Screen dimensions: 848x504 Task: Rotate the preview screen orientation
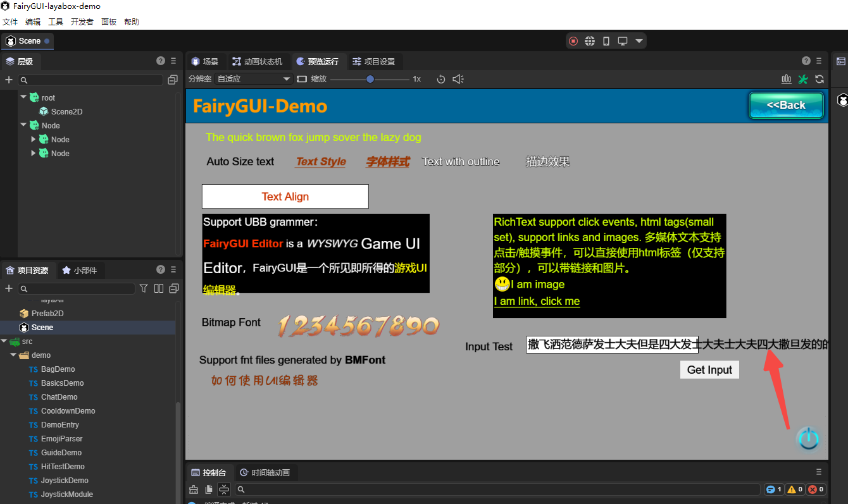pos(441,79)
